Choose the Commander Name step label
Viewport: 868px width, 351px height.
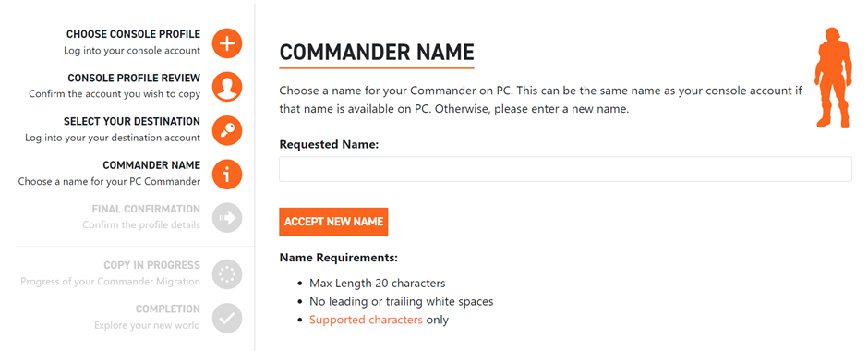click(151, 165)
